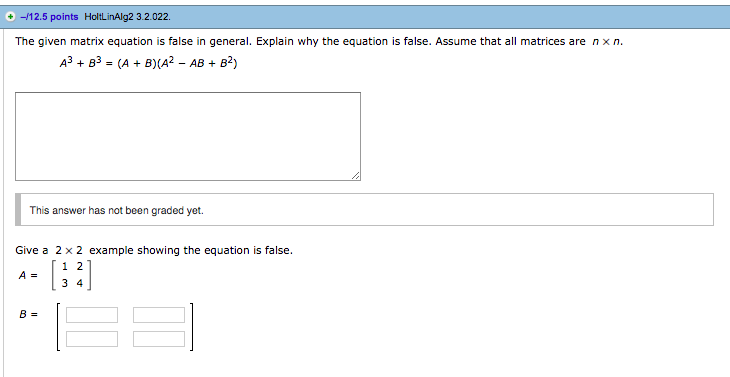Screen dimensions: 730x377
Task: Click the 'Give a 2 × 2 example' prompt
Action: (x=154, y=250)
